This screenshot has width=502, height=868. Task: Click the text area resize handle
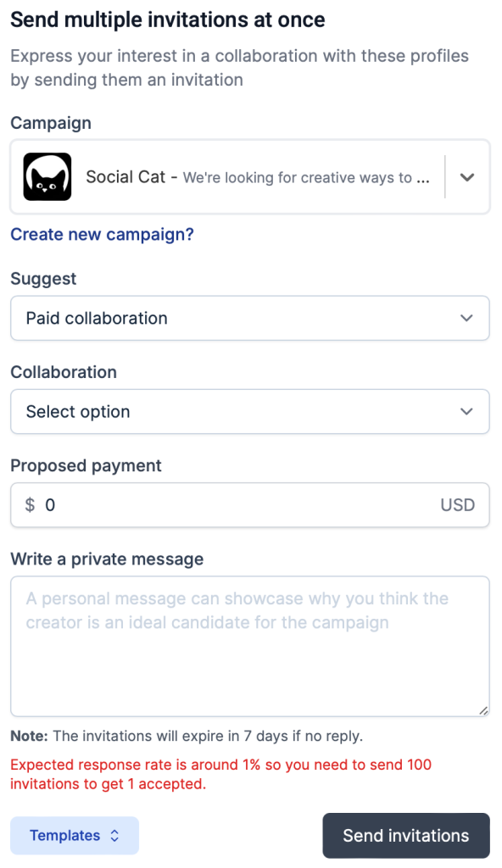[483, 710]
